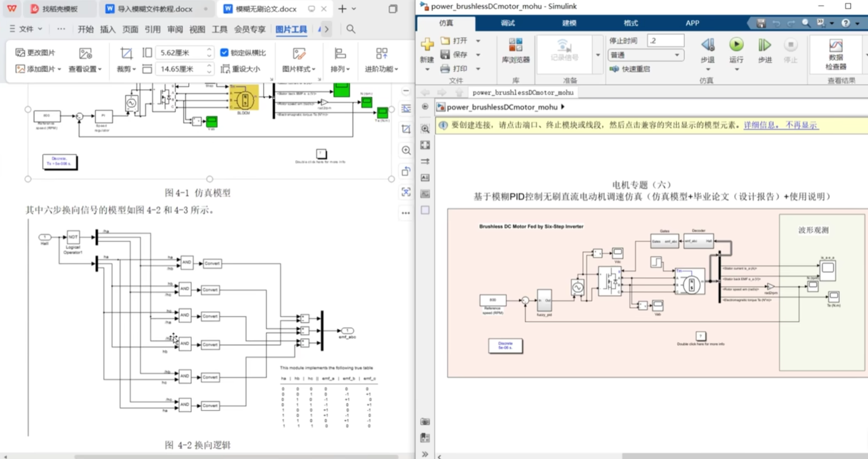Click the Do Not Show Again link
Image resolution: width=868 pixels, height=459 pixels.
point(801,125)
